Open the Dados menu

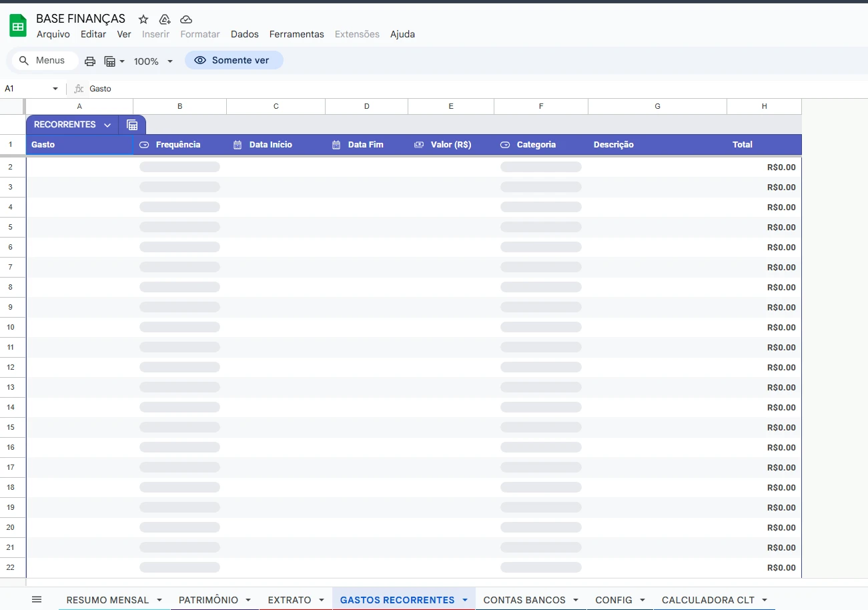point(244,34)
